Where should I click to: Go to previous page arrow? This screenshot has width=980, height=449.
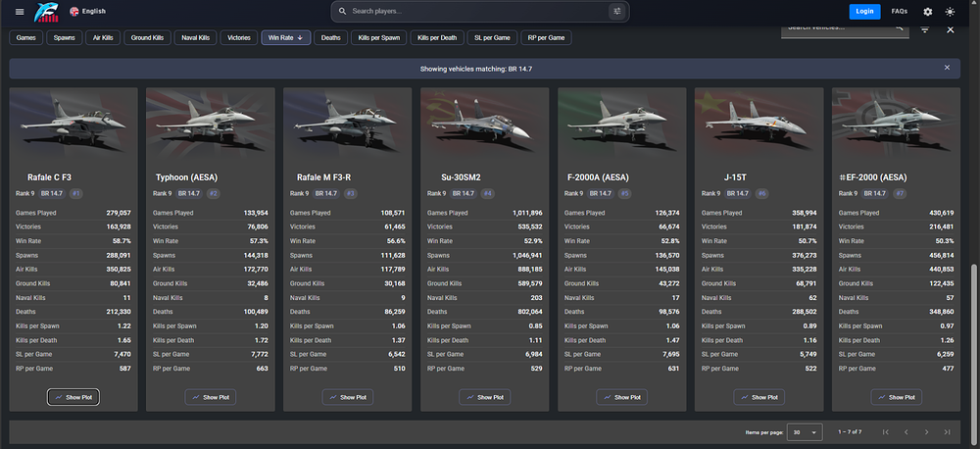click(906, 432)
